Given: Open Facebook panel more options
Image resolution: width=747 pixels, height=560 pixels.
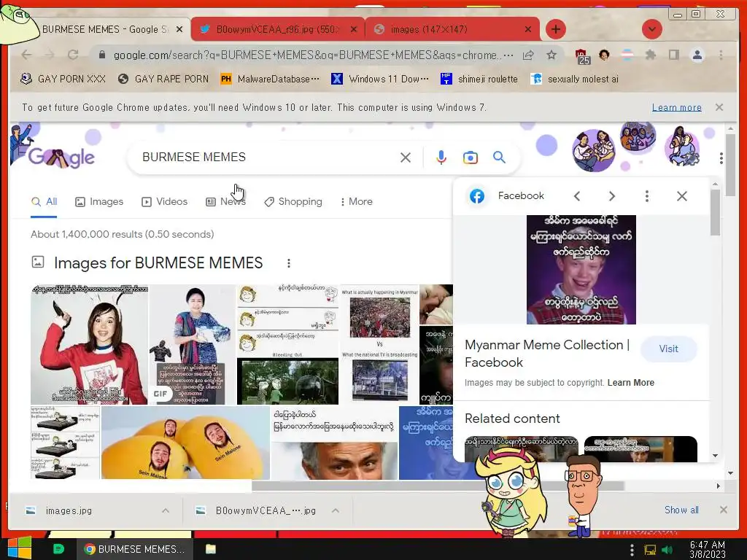Looking at the screenshot, I should (x=646, y=195).
